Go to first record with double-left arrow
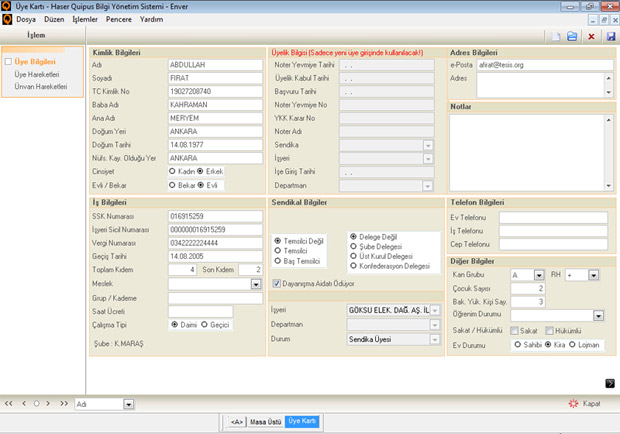 click(10, 404)
